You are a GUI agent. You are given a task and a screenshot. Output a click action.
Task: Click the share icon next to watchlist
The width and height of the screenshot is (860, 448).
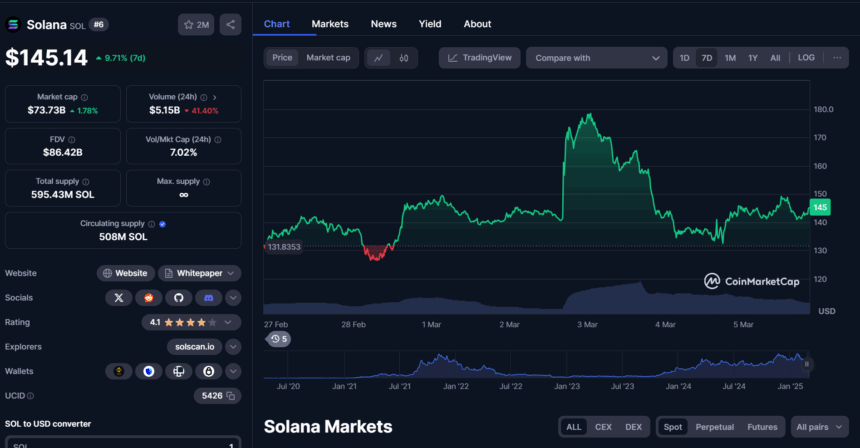tap(230, 25)
